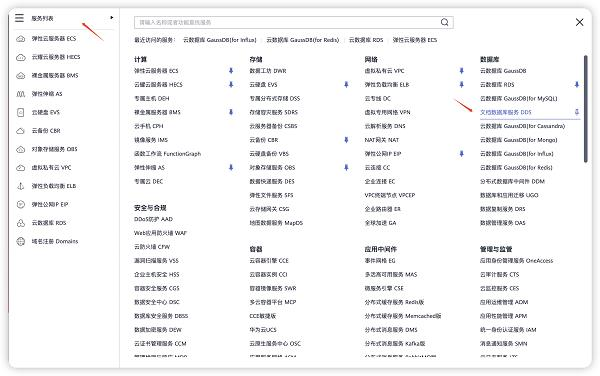This screenshot has height=376, width=600.
Task: Click the EIP icon in the left sidebar
Action: (21, 204)
